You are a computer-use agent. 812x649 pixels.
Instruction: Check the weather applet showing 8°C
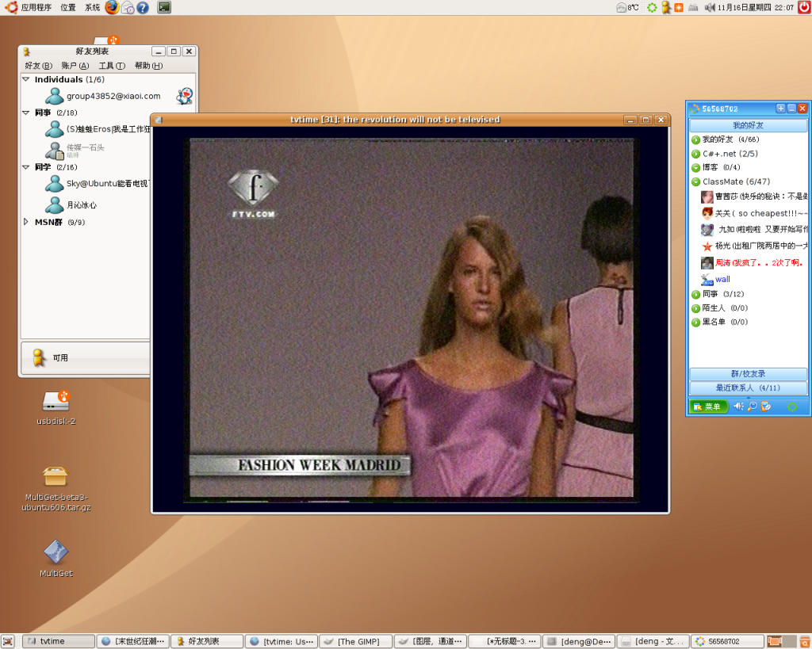click(628, 7)
